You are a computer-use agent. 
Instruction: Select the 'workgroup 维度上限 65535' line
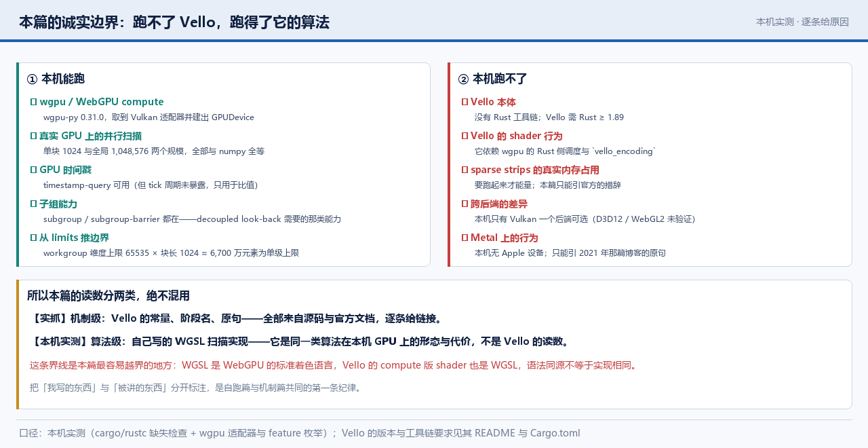171,253
